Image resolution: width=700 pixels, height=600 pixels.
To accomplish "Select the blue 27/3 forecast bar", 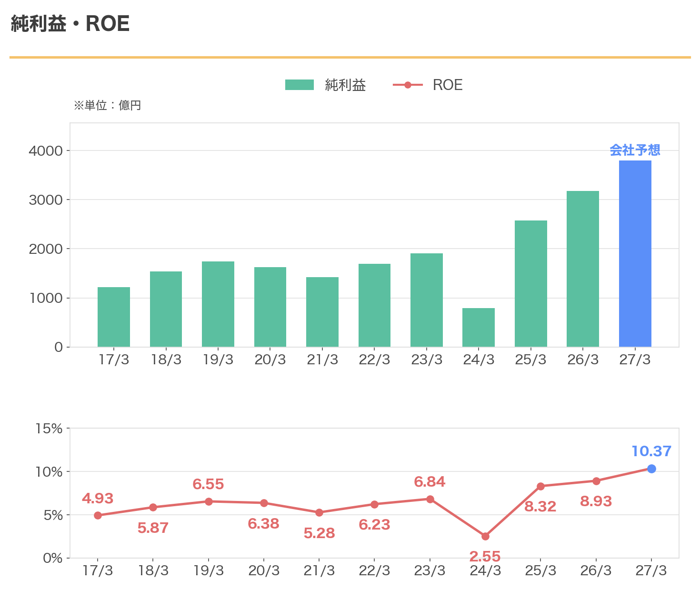I will pos(635,254).
